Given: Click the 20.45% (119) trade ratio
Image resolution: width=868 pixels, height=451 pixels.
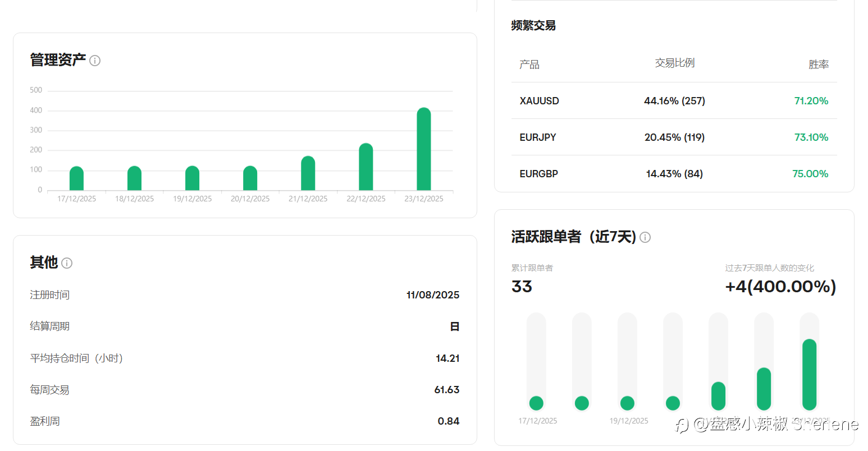Looking at the screenshot, I should click(674, 137).
